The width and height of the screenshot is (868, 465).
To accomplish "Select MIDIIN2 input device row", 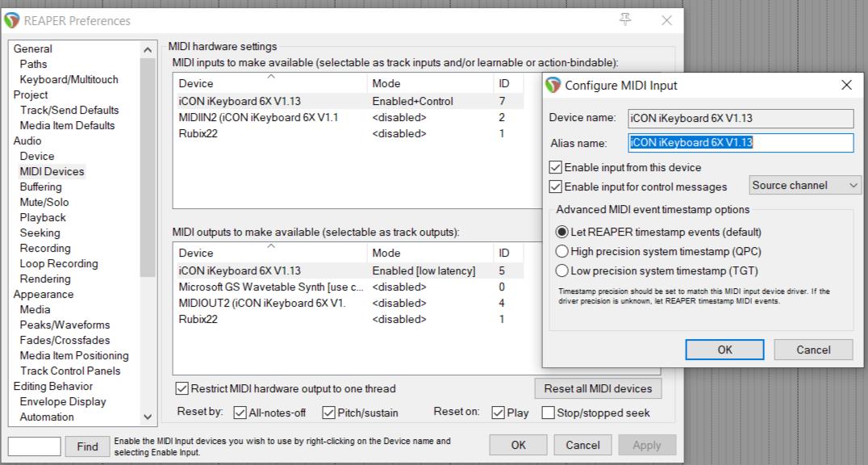I will (x=258, y=117).
